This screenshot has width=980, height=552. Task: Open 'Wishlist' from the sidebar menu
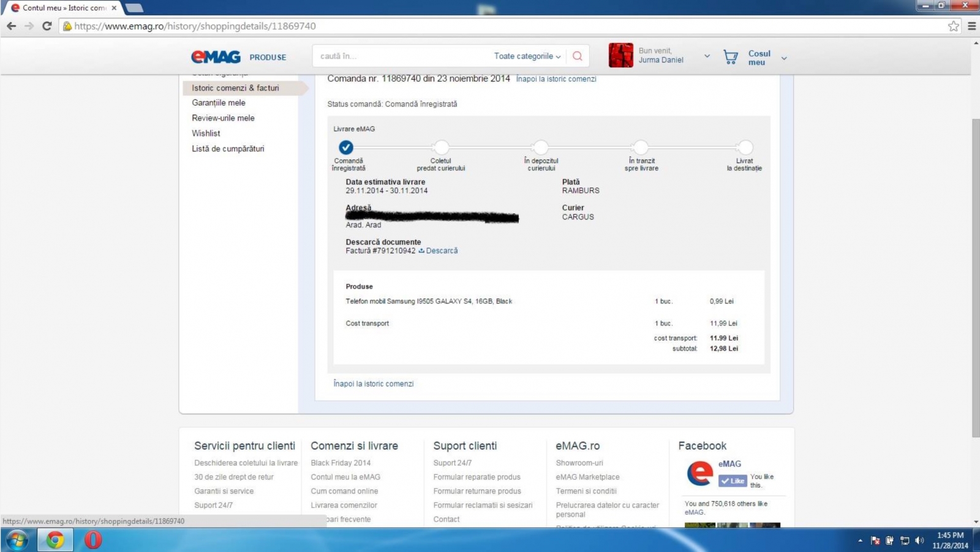tap(206, 134)
